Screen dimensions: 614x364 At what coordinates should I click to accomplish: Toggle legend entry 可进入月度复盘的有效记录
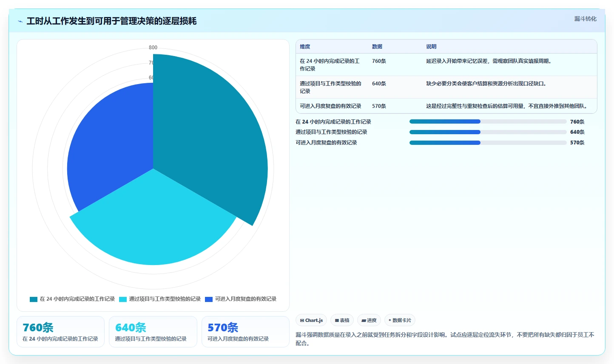coord(241,299)
